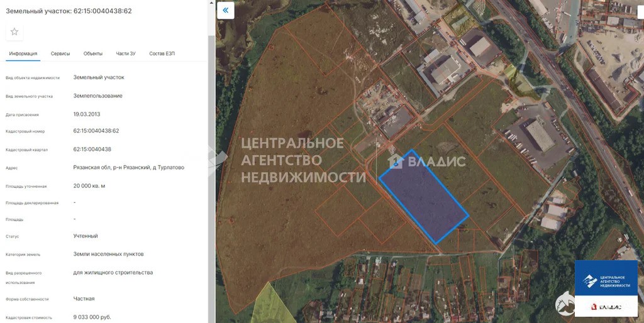Select status value Учтенный
644x323 pixels.
coord(86,236)
